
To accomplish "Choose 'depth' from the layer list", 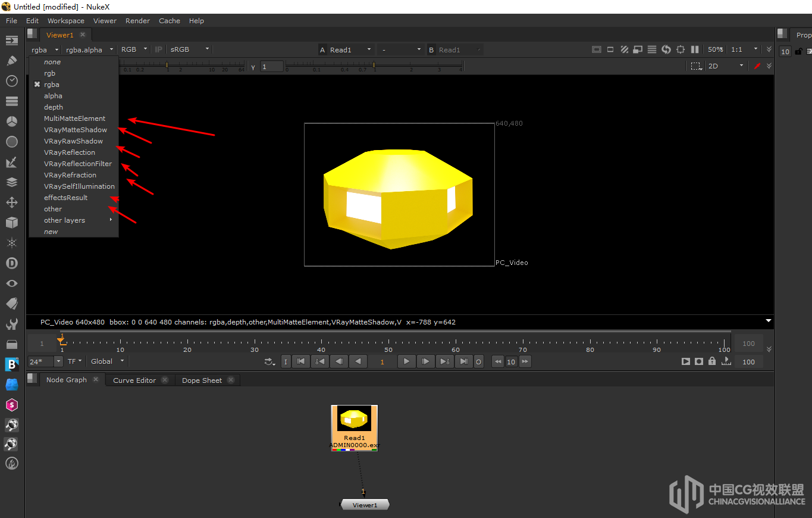I will coord(73,107).
